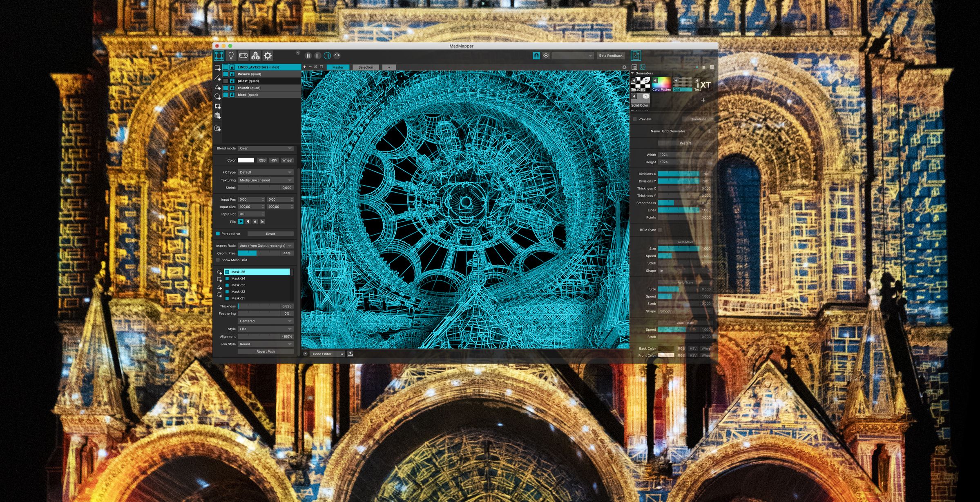Switch to the Selection tab

point(366,67)
